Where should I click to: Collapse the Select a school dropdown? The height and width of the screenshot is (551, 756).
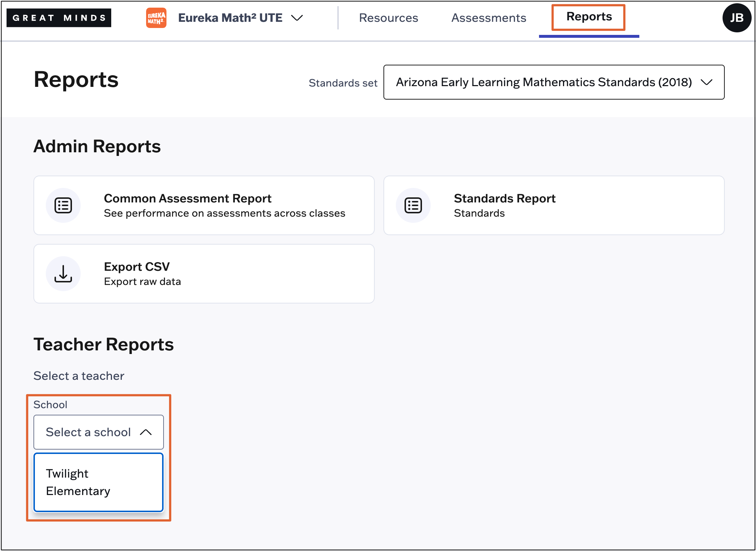coord(98,432)
